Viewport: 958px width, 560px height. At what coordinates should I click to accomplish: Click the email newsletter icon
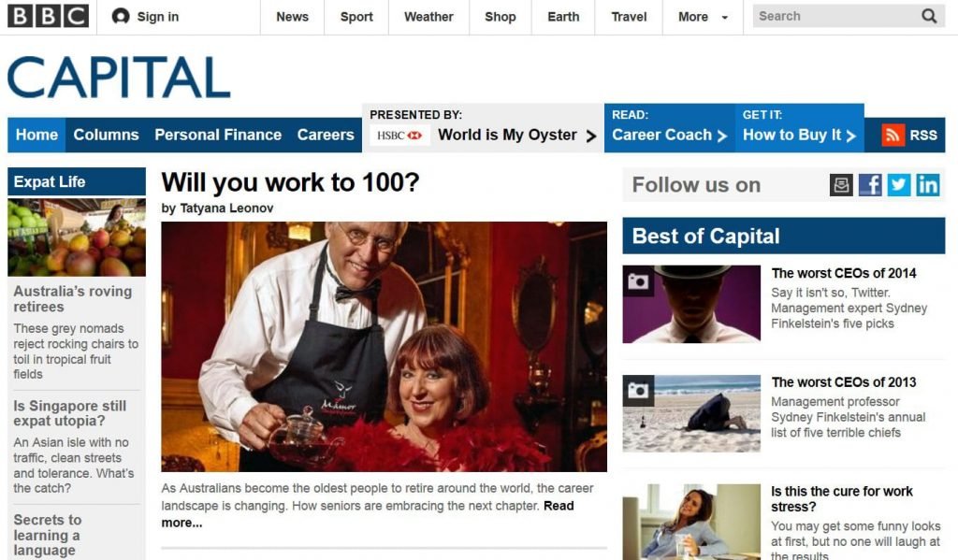click(841, 184)
